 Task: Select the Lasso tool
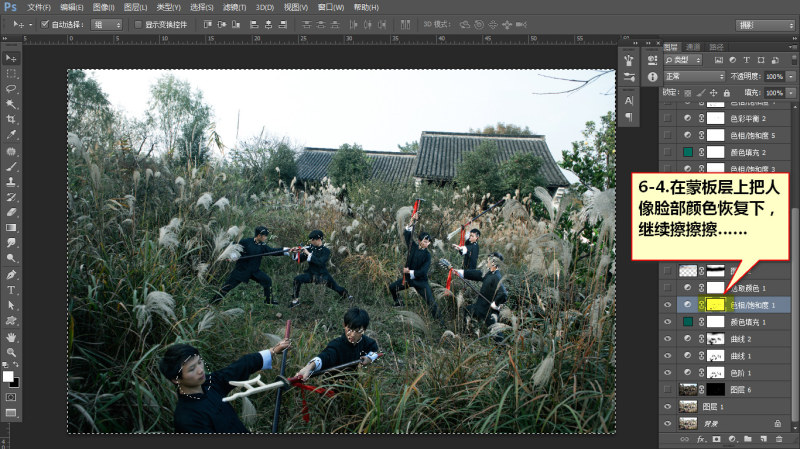(x=11, y=89)
